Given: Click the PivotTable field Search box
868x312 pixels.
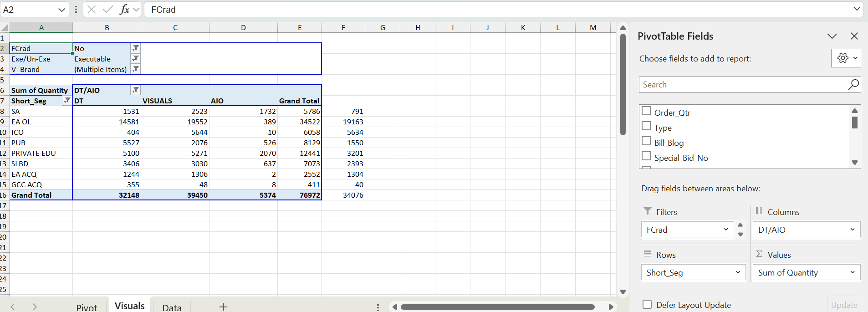Looking at the screenshot, I should [x=743, y=85].
